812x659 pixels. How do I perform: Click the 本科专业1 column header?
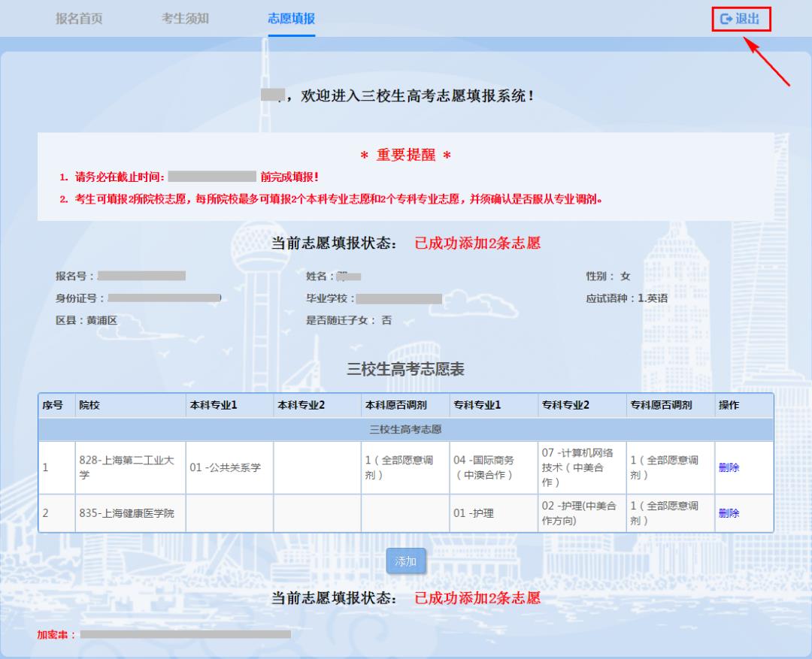click(x=214, y=405)
